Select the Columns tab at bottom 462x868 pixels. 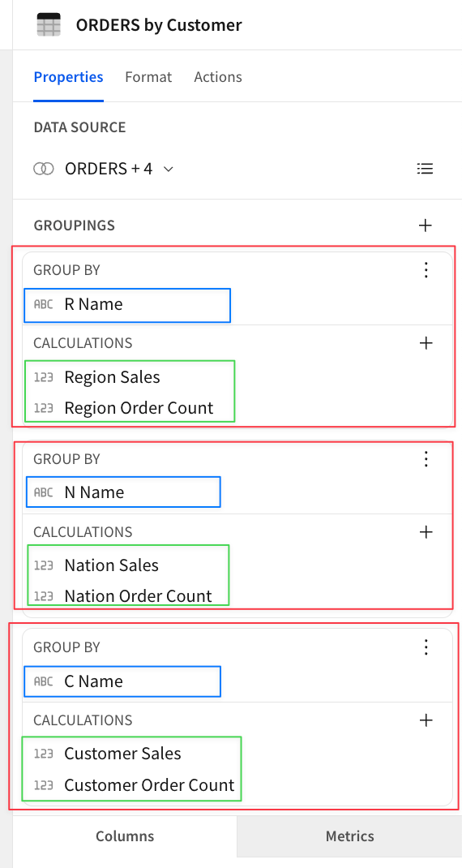coord(125,836)
